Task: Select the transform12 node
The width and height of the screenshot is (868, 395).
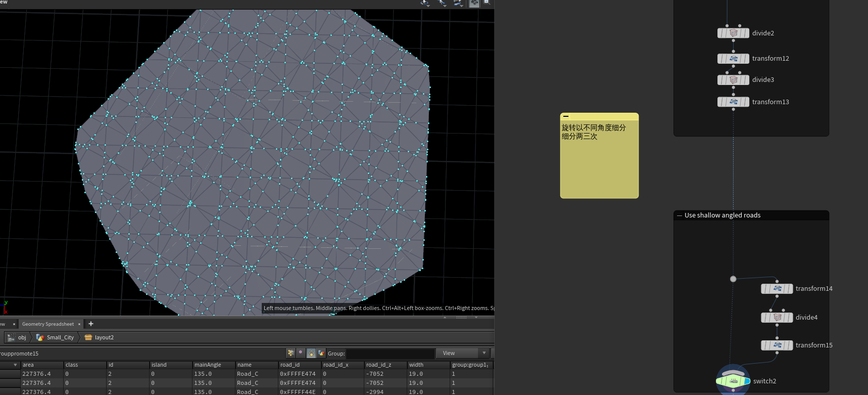Action: (x=733, y=59)
